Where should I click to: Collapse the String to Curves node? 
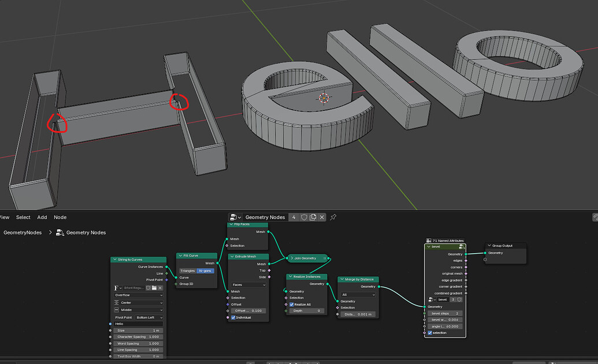click(115, 259)
